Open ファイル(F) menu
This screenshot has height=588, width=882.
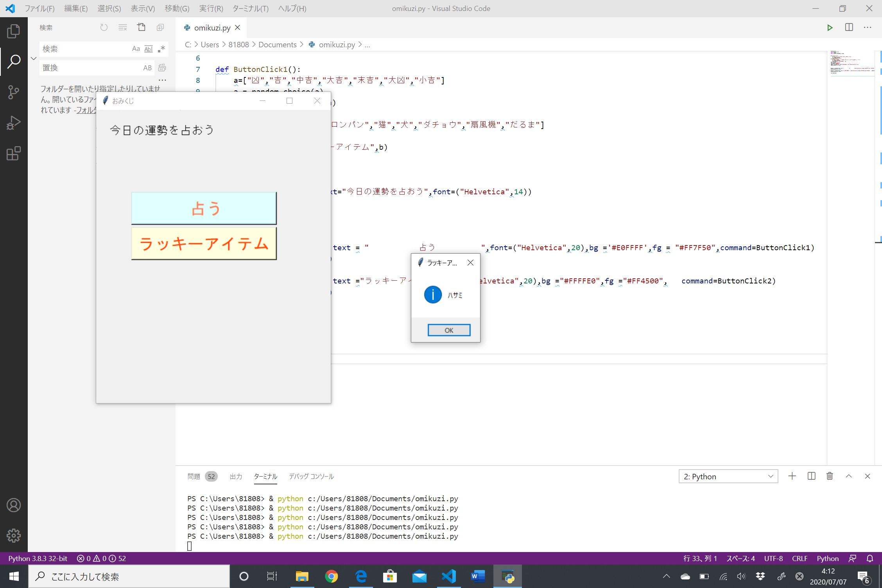tap(39, 8)
